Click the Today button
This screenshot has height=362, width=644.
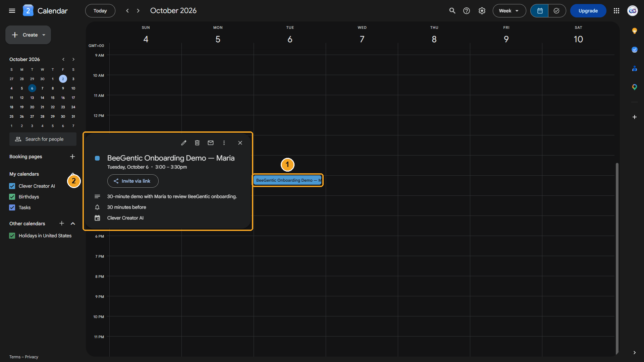[x=100, y=11]
